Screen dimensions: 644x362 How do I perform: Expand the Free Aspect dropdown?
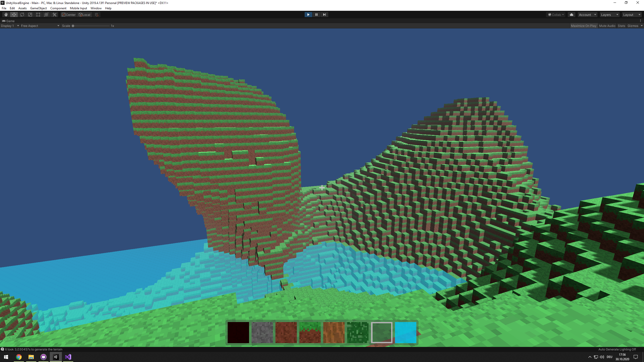40,26
